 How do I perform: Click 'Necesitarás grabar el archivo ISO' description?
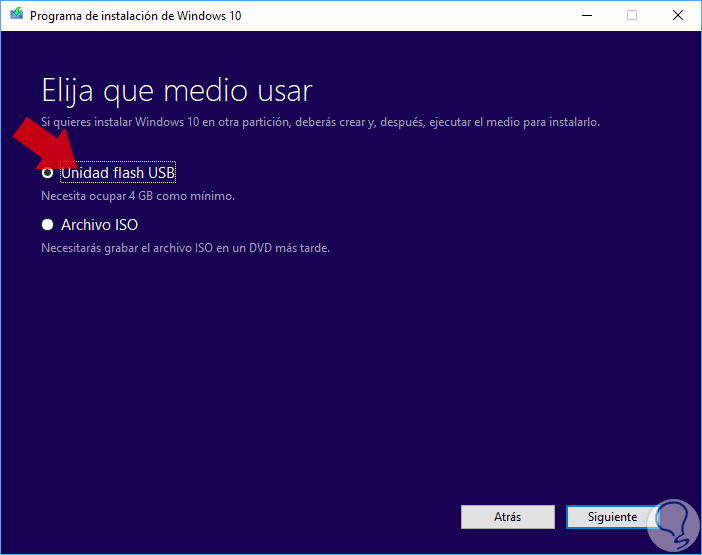[185, 248]
